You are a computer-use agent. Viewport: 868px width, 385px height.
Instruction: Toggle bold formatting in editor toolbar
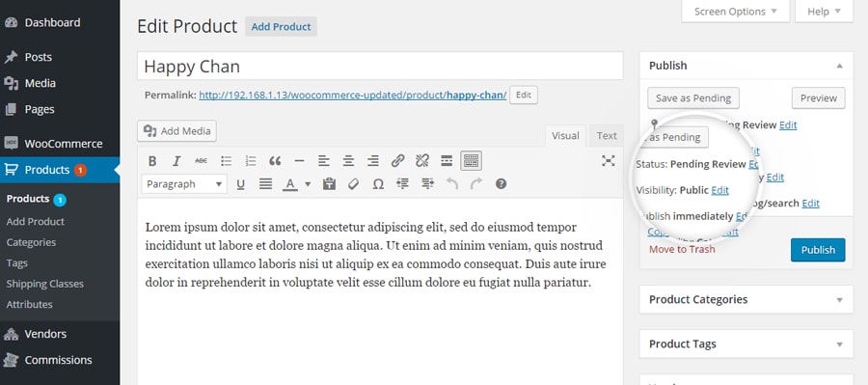(152, 161)
